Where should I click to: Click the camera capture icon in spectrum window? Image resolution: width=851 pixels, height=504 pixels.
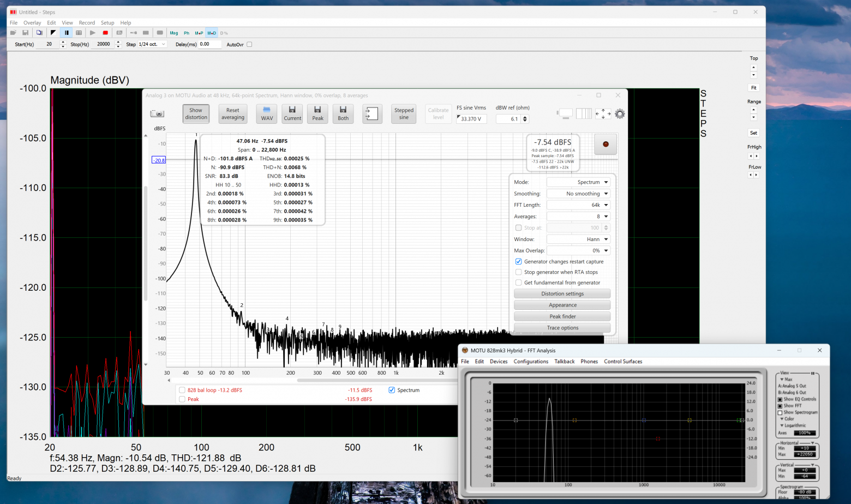[x=157, y=113]
